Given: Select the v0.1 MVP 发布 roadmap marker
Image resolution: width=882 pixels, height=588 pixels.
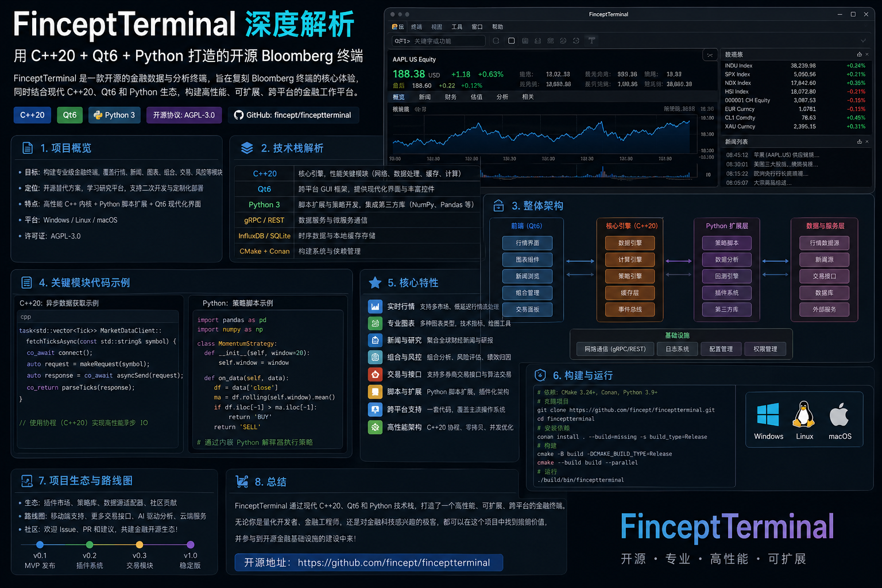Looking at the screenshot, I should coord(40,544).
